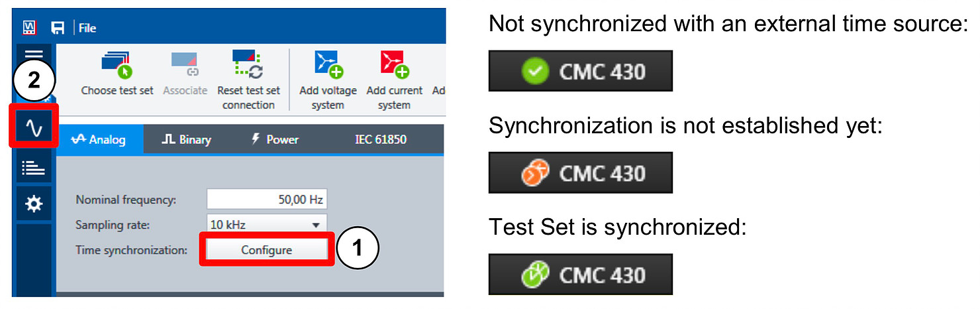Switch to the Power tab
This screenshot has height=309, width=980.
pos(274,139)
